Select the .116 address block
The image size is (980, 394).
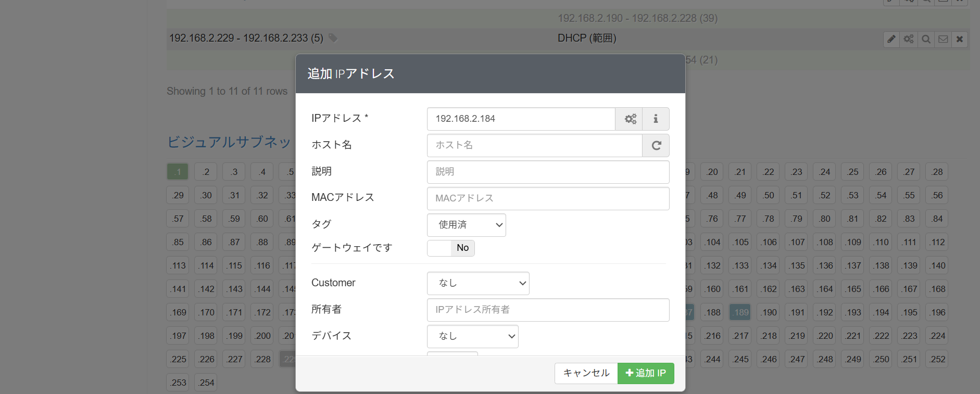point(262,265)
